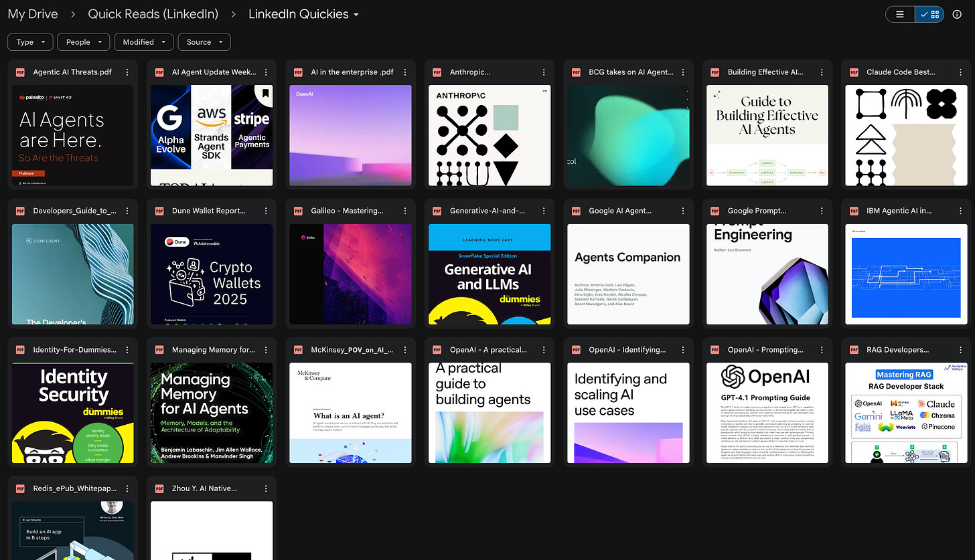
Task: Open the Generative AI and LLMs thumbnail
Action: pos(490,274)
